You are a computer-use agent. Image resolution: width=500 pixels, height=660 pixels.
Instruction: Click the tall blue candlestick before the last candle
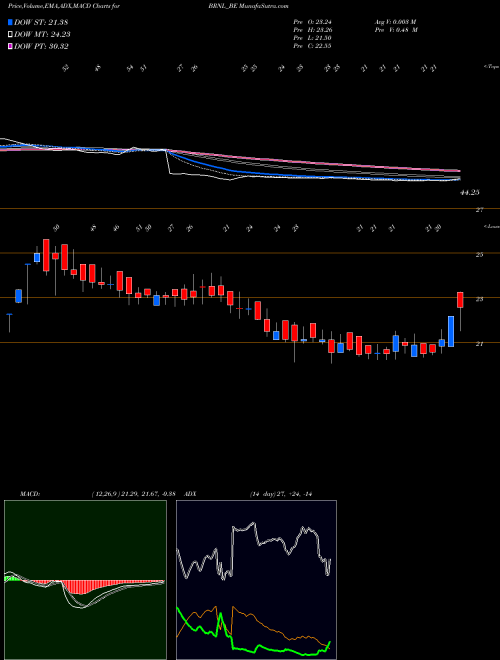point(451,331)
